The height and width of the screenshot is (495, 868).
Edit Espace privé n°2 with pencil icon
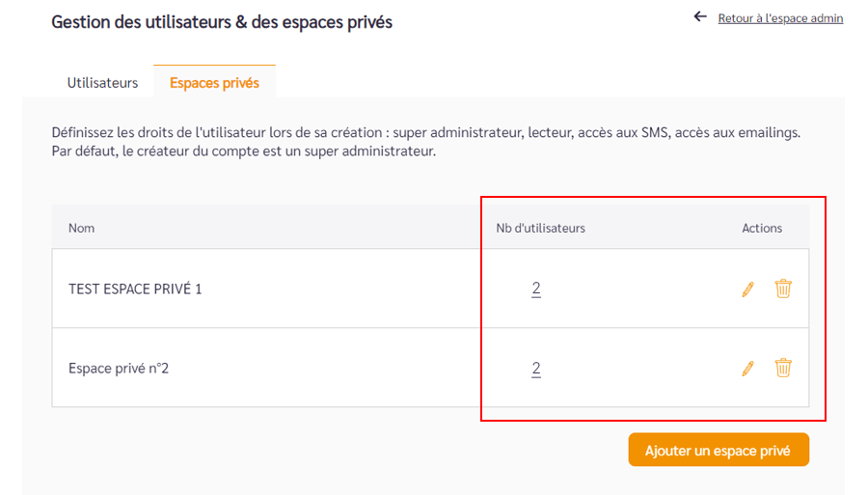[x=747, y=369]
